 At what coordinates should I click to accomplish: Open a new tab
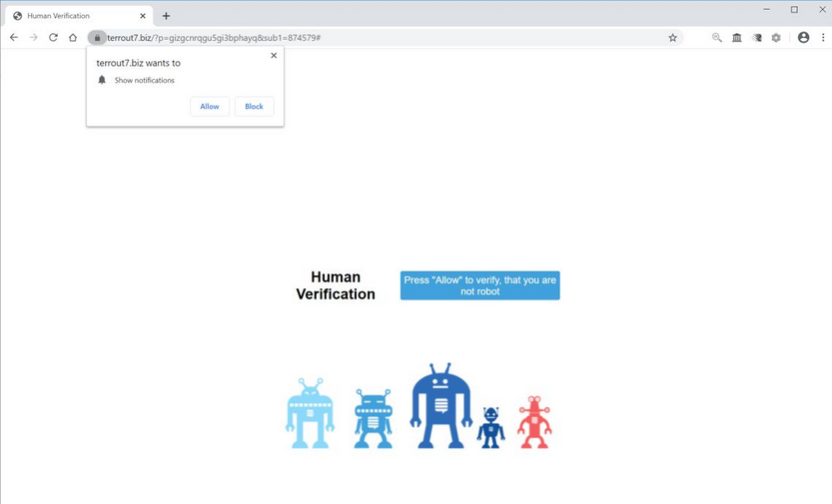point(166,16)
